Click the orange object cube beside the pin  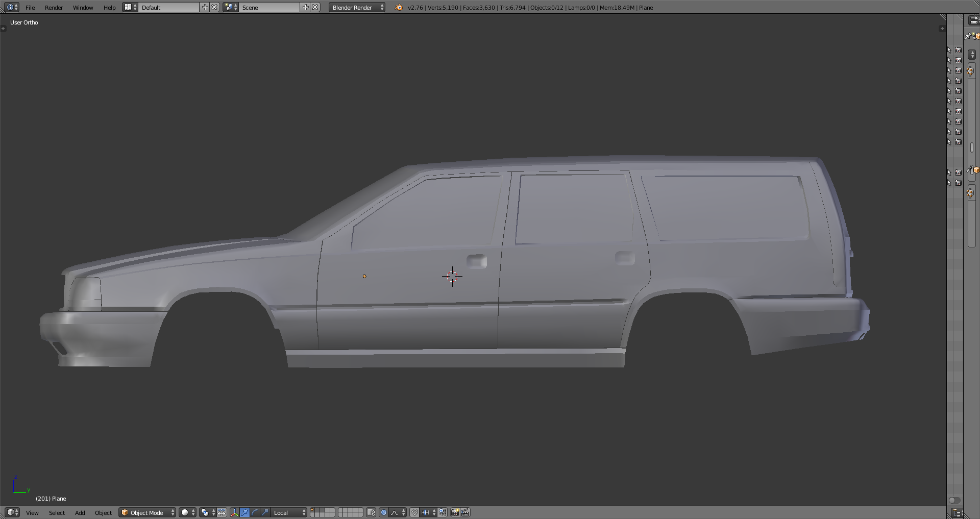(x=976, y=36)
